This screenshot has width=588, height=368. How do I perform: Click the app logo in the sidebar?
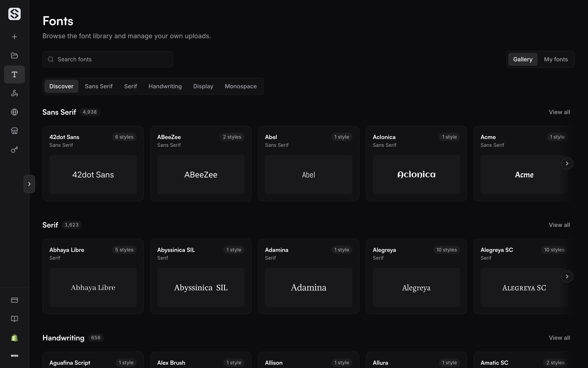14,14
